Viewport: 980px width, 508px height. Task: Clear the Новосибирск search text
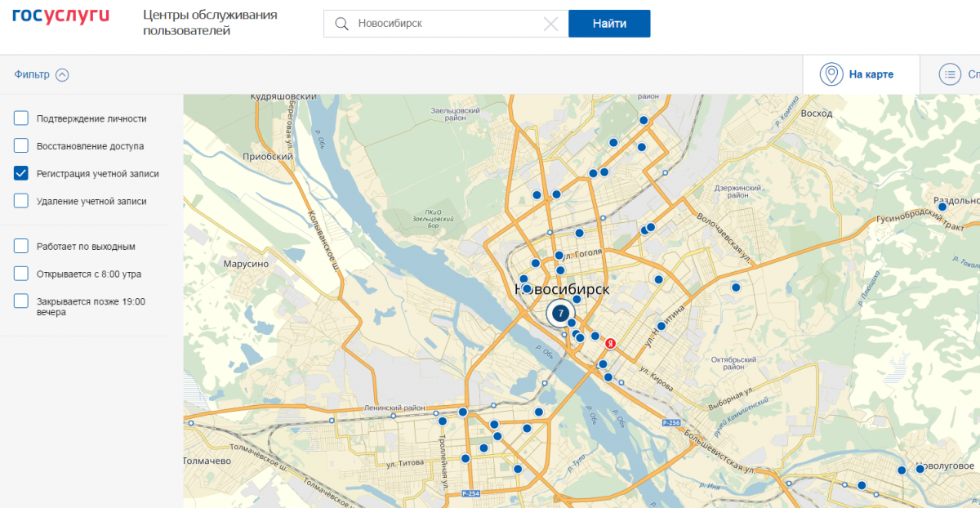[x=551, y=25]
